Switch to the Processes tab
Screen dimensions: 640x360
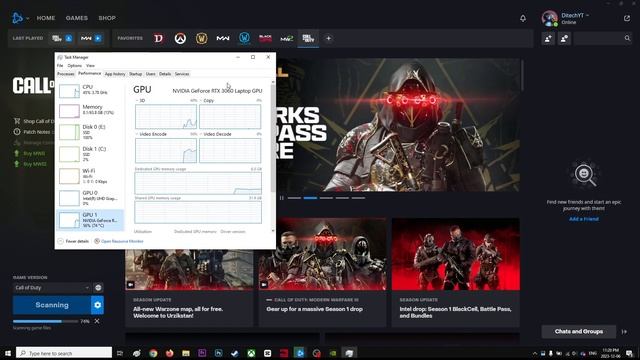[x=66, y=74]
